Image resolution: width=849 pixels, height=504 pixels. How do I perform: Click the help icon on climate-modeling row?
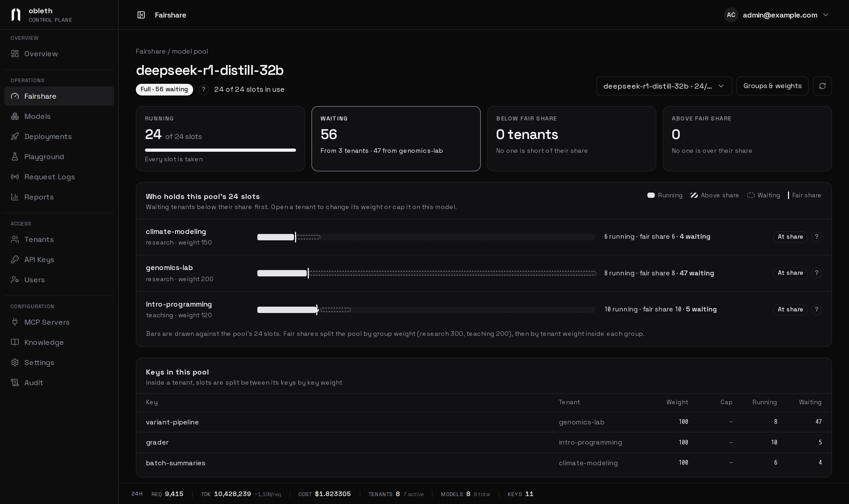click(x=816, y=237)
